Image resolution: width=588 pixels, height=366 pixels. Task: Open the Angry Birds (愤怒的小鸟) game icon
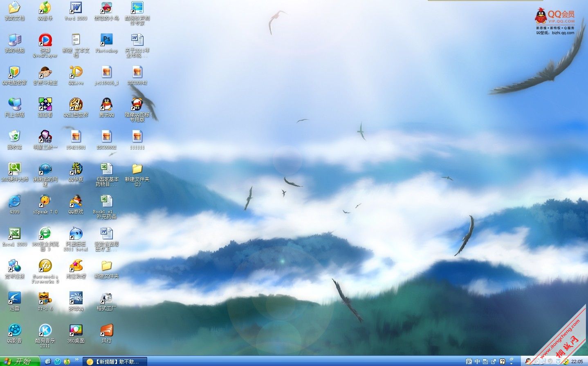[106, 8]
